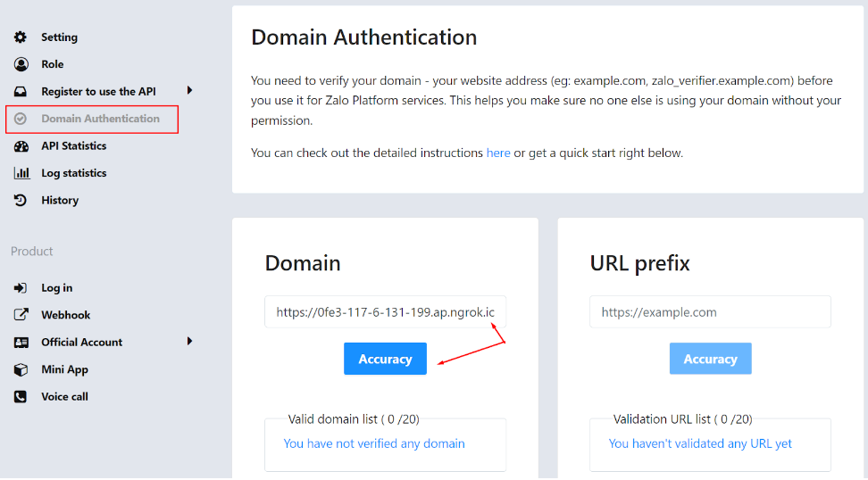The width and height of the screenshot is (868, 480).
Task: Open the detailed instructions 'here' link
Action: click(x=498, y=153)
